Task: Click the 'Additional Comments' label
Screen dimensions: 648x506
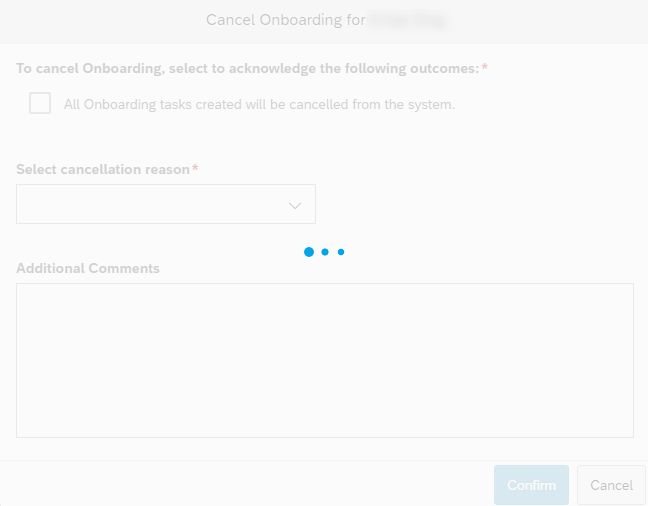Action: tap(88, 268)
